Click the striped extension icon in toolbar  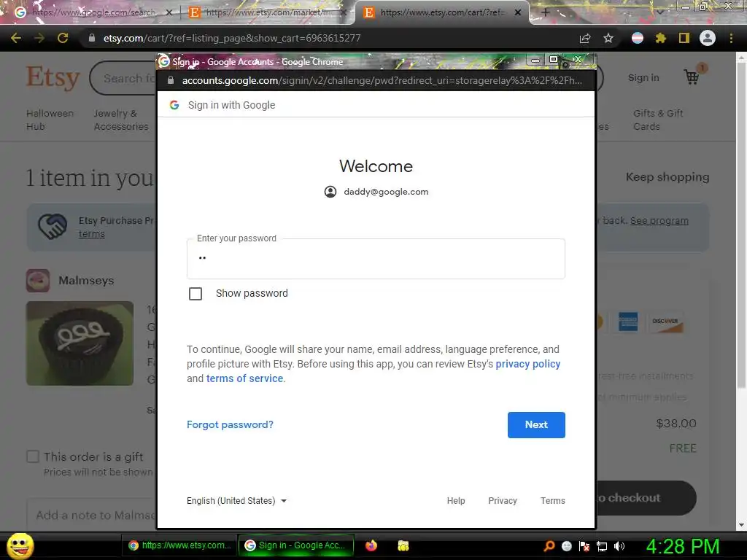pos(638,38)
